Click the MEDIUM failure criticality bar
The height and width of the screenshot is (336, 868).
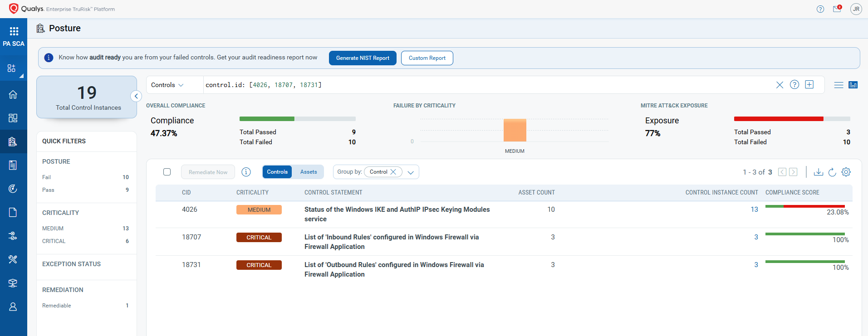[x=515, y=130]
